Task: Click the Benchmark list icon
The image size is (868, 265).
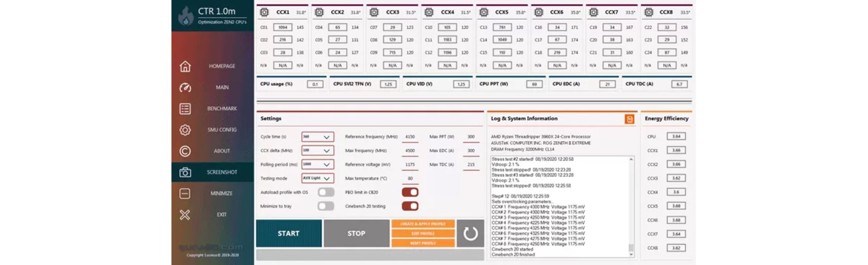Action: (185, 109)
